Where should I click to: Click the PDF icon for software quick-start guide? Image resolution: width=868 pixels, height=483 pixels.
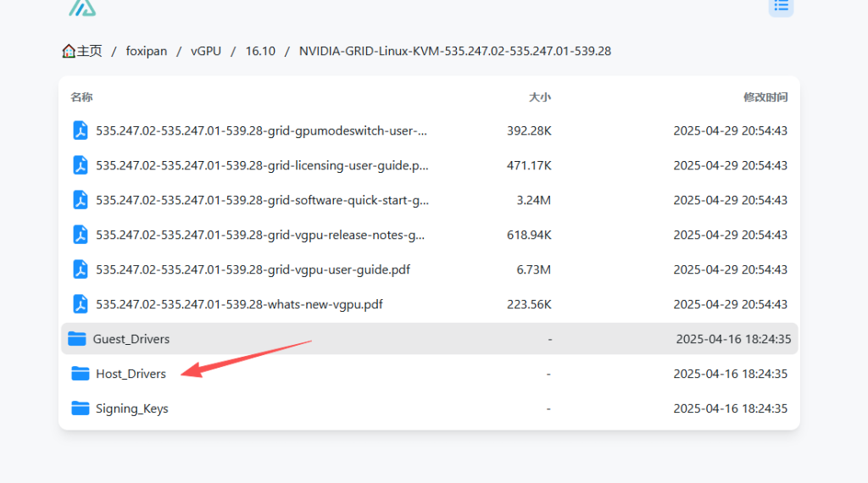(x=81, y=200)
